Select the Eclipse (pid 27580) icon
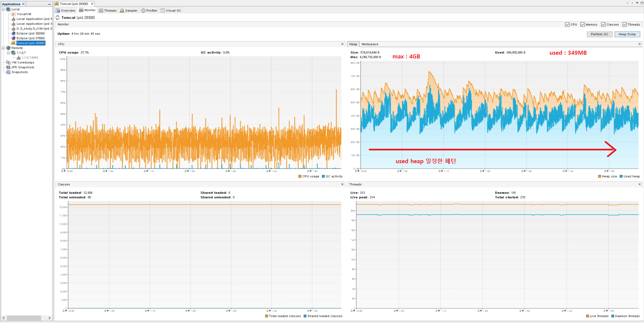The height and width of the screenshot is (323, 644). click(x=13, y=38)
